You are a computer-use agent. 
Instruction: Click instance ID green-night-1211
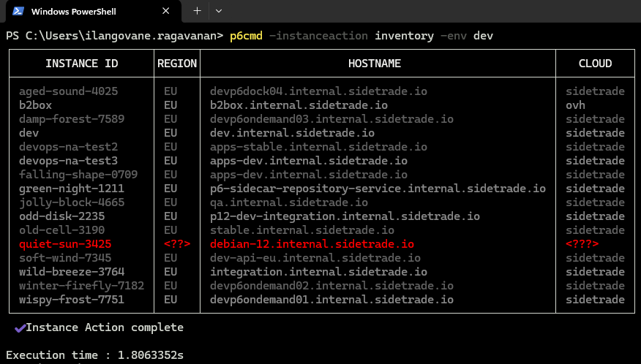pos(72,189)
